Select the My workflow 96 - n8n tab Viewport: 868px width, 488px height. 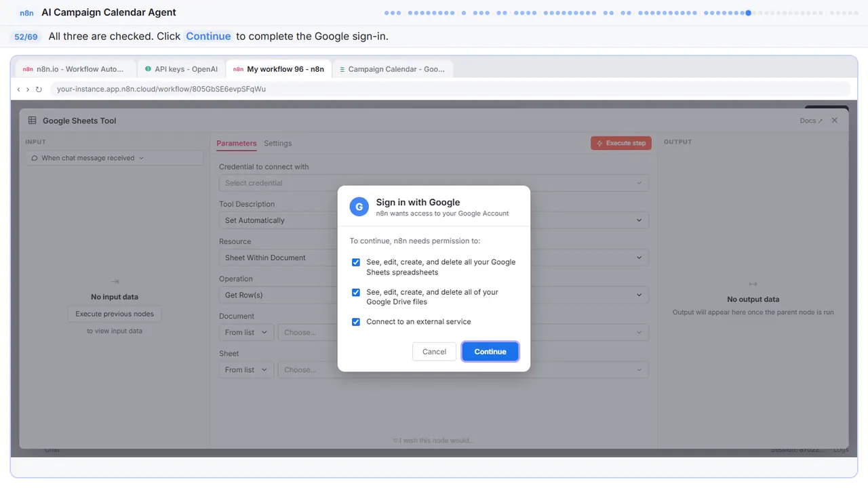click(279, 69)
